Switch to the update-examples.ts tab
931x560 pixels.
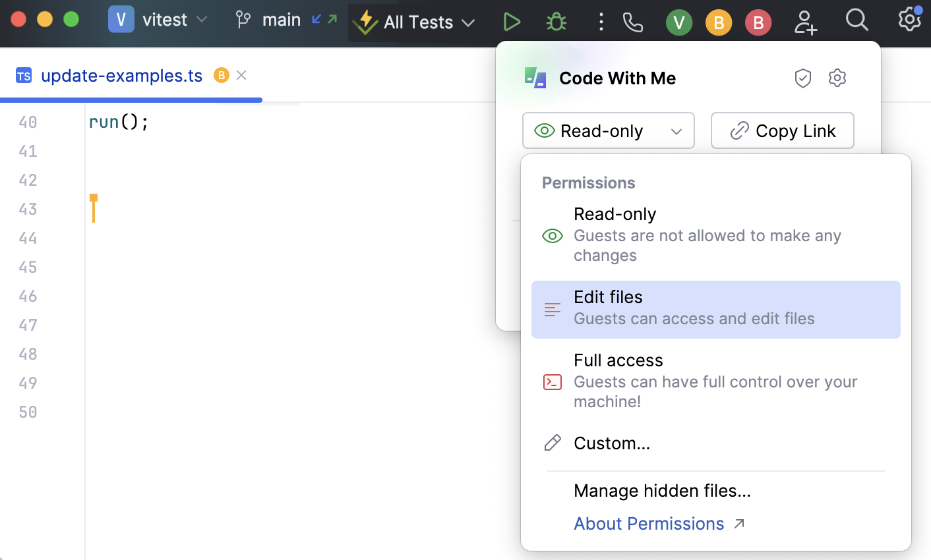pyautogui.click(x=121, y=75)
